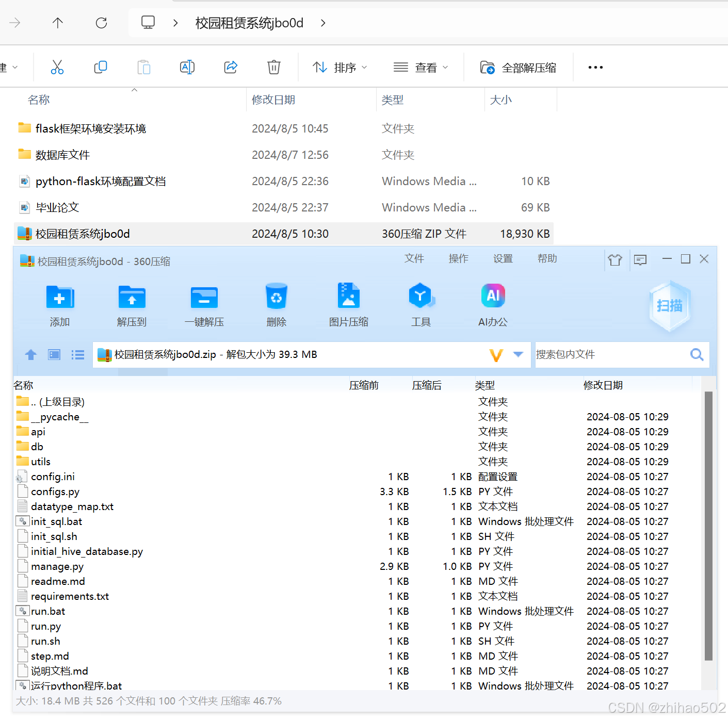This screenshot has height=721, width=728.
Task: Go to parent directory arrow in 360压缩
Action: click(x=31, y=355)
